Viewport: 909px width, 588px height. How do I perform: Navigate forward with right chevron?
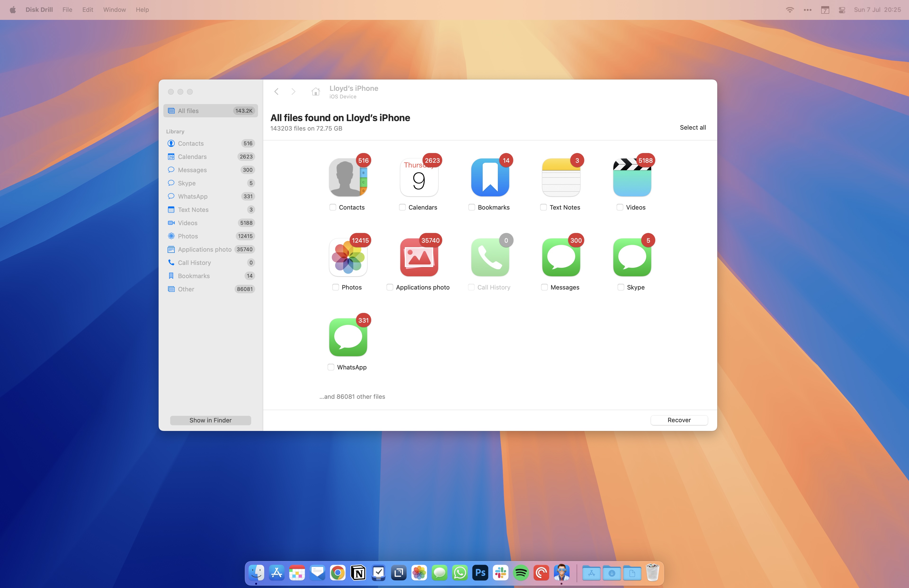point(293,92)
